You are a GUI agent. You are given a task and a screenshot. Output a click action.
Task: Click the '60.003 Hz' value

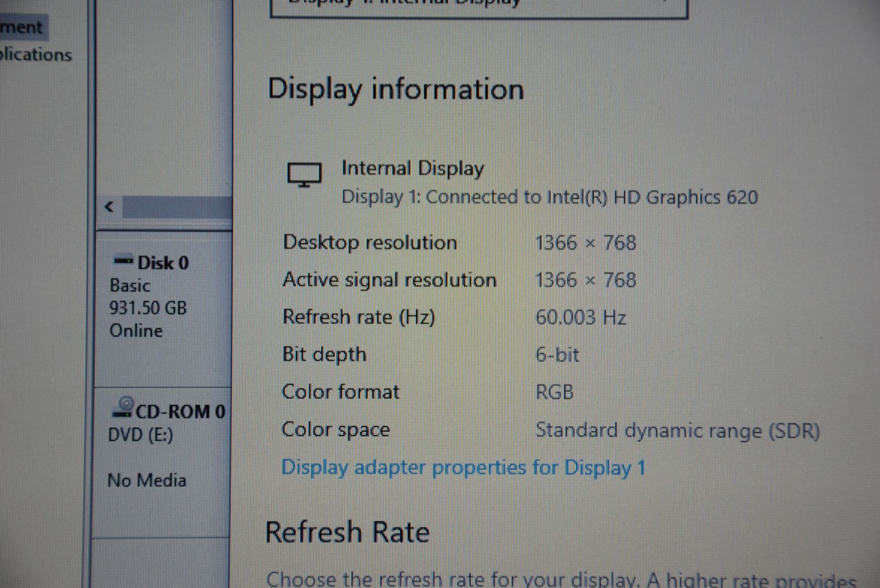pos(581,318)
